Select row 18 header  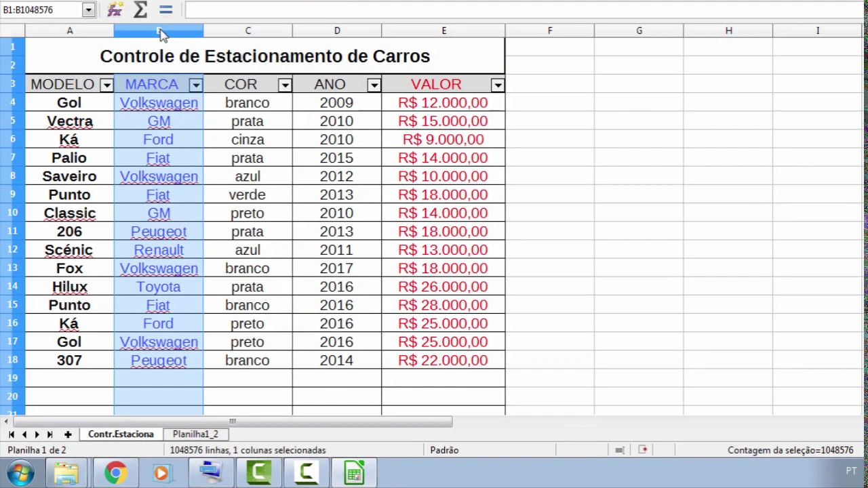pos(12,360)
